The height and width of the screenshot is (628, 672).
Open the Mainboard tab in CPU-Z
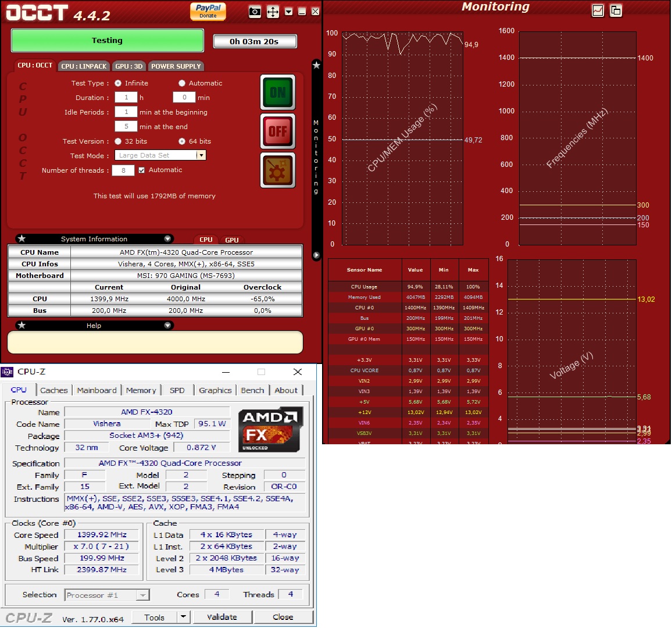[97, 390]
